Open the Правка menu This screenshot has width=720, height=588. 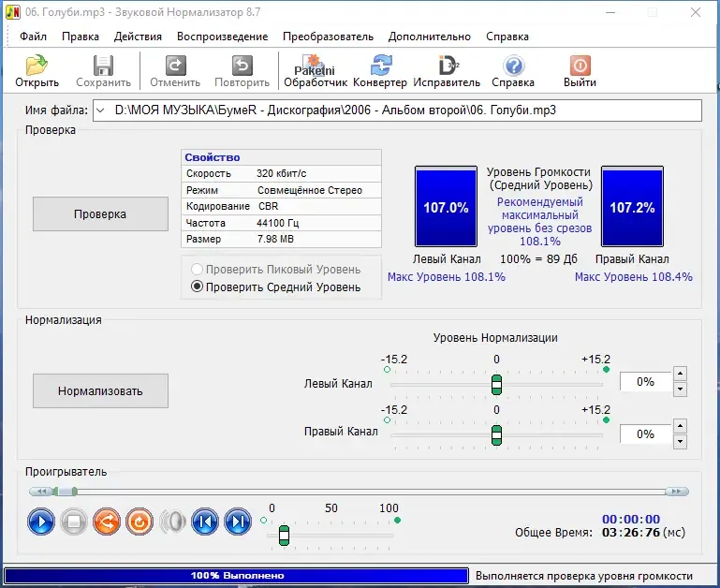tap(81, 37)
